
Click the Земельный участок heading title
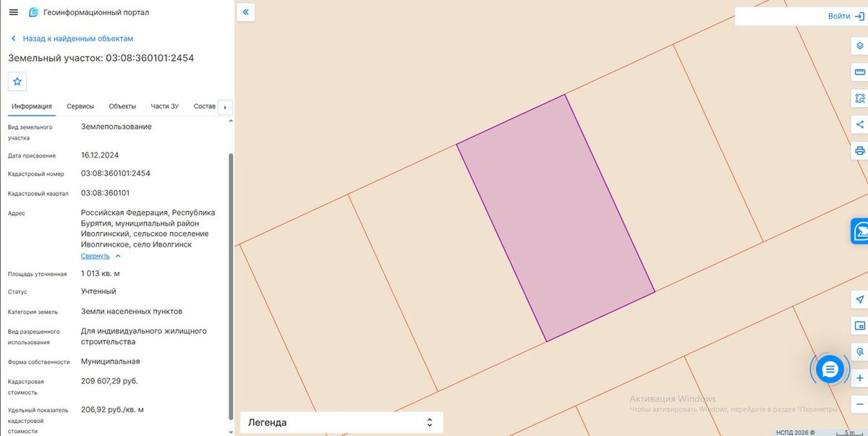point(101,58)
